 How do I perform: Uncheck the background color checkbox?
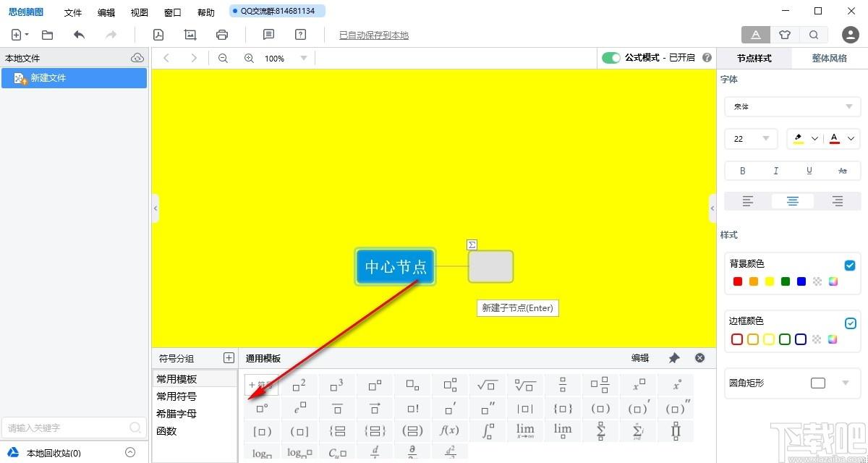(850, 266)
